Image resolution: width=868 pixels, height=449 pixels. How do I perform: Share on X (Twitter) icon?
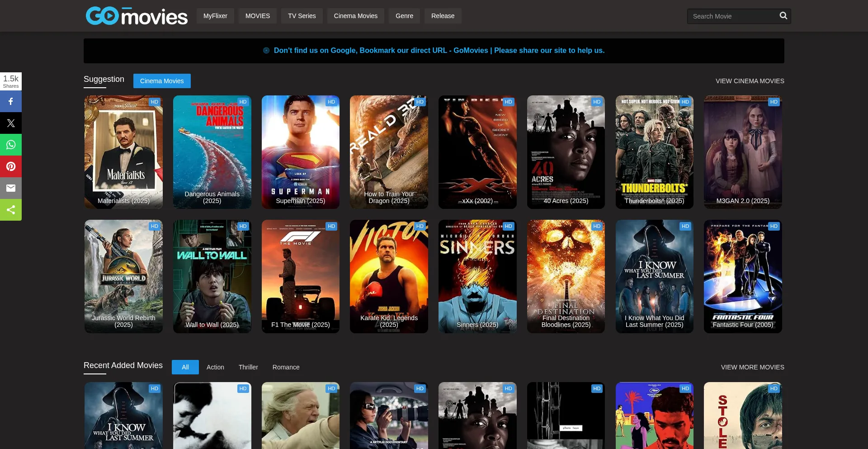[11, 123]
